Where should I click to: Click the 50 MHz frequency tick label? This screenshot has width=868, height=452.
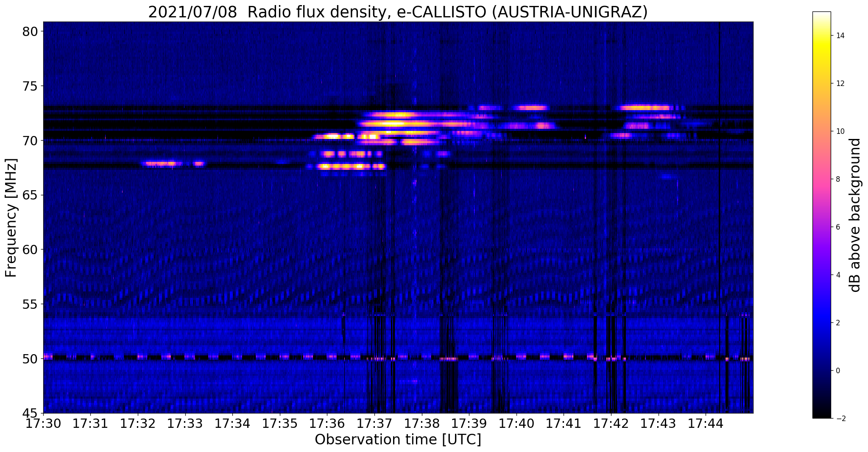[30, 358]
